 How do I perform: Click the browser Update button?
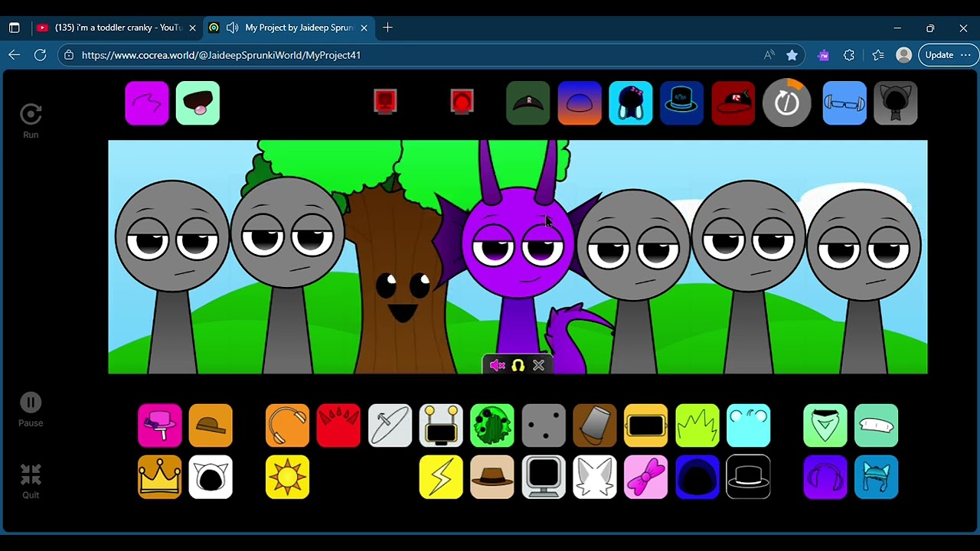coord(949,55)
